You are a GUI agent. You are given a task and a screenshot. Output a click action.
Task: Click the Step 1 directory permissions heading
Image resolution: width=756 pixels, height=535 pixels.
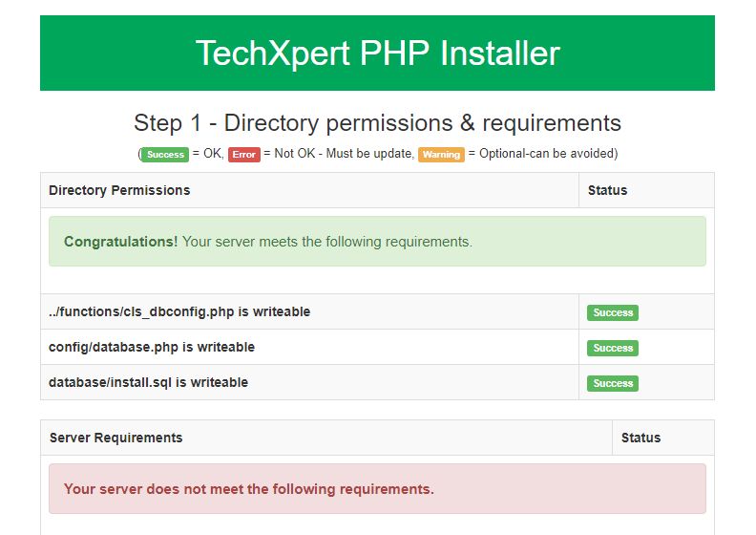pyautogui.click(x=377, y=123)
